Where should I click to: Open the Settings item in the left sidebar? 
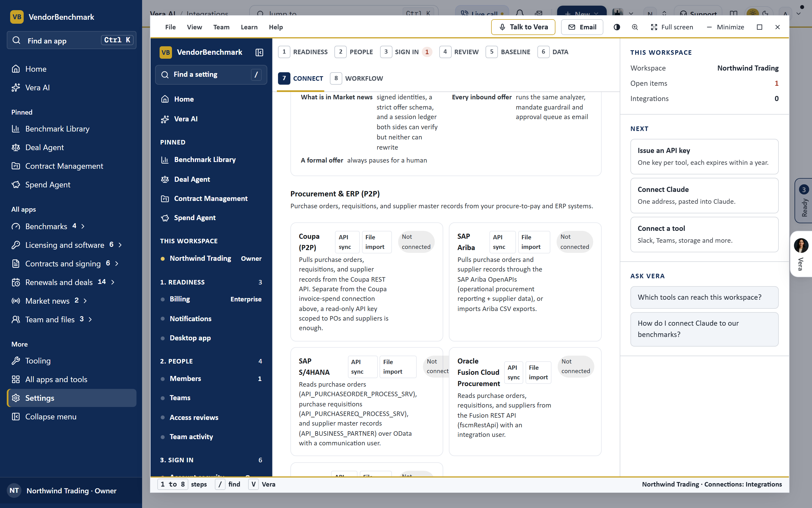[71, 398]
